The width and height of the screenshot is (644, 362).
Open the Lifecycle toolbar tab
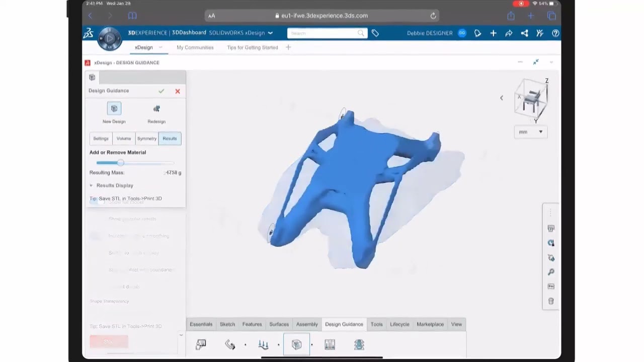tap(400, 324)
